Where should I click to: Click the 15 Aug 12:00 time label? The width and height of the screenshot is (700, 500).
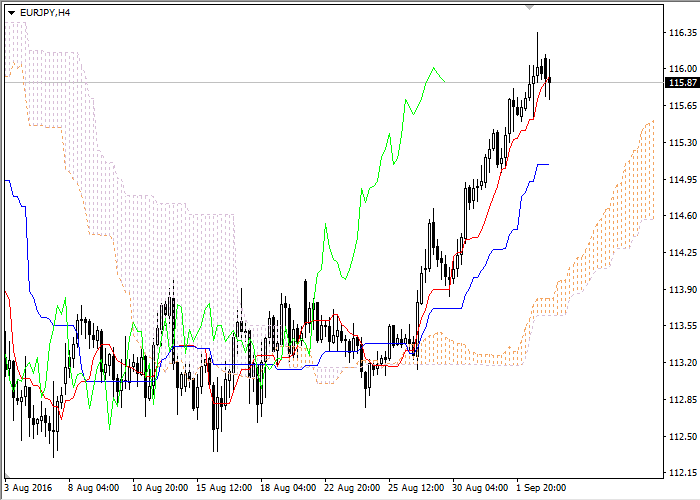tap(224, 488)
